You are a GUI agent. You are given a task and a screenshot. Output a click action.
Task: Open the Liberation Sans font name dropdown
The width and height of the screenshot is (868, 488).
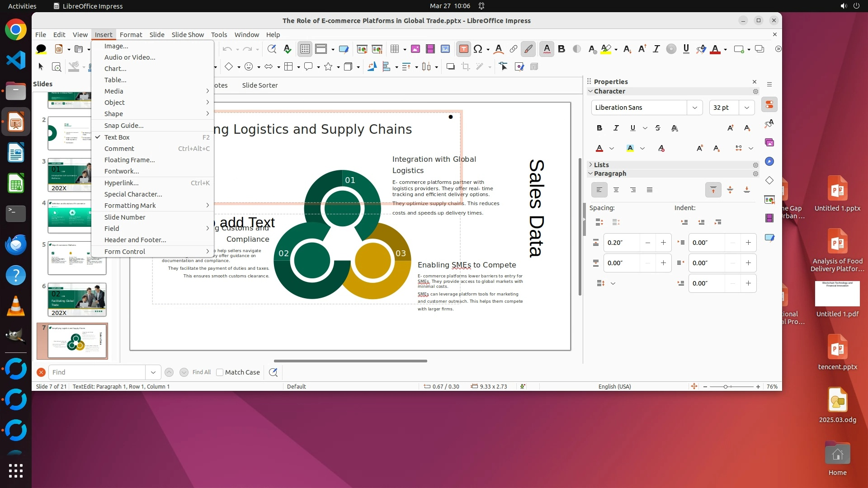coord(695,108)
